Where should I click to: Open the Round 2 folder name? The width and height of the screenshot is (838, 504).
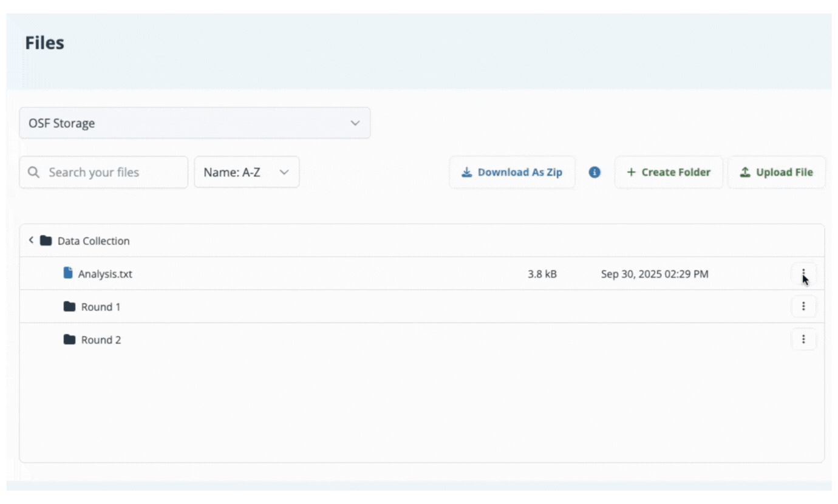pyautogui.click(x=101, y=339)
